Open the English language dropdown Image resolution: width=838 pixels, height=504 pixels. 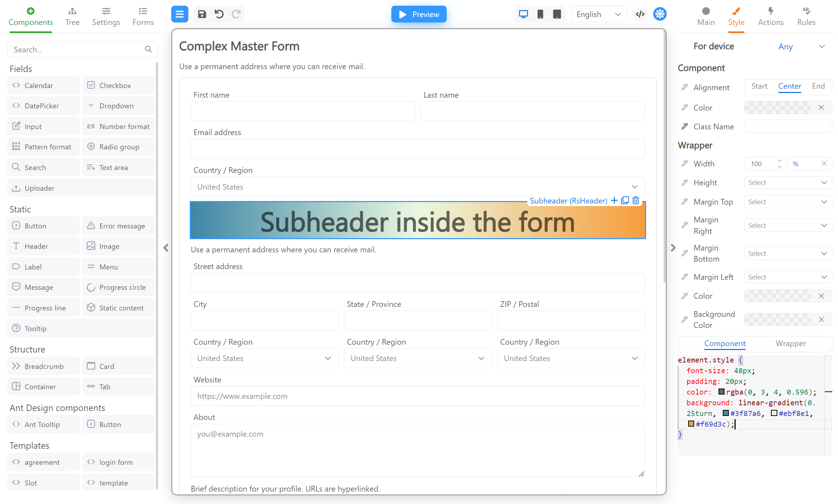tap(599, 14)
